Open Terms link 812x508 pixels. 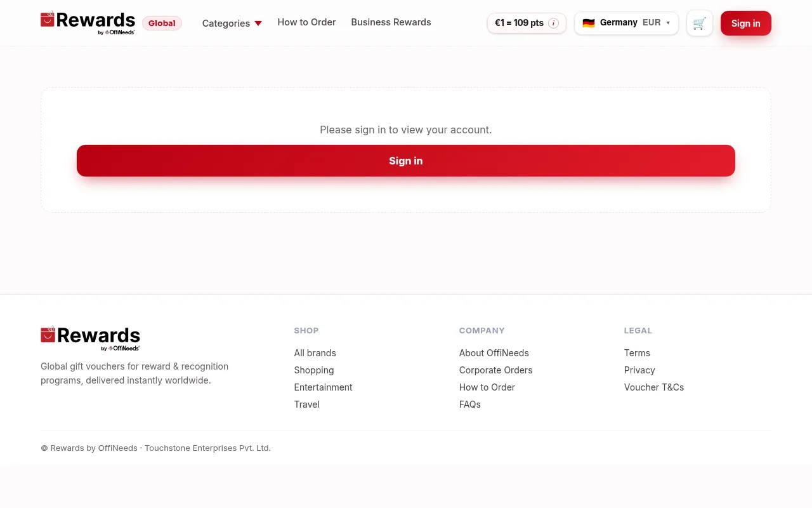tap(637, 353)
